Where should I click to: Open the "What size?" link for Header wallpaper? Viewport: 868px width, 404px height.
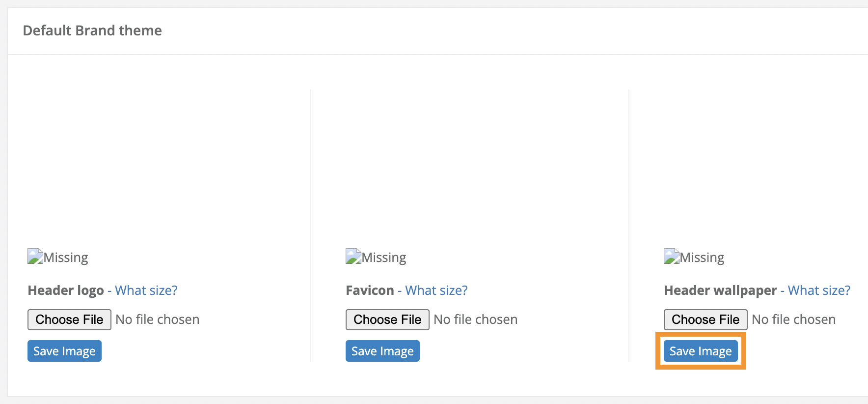coord(818,290)
